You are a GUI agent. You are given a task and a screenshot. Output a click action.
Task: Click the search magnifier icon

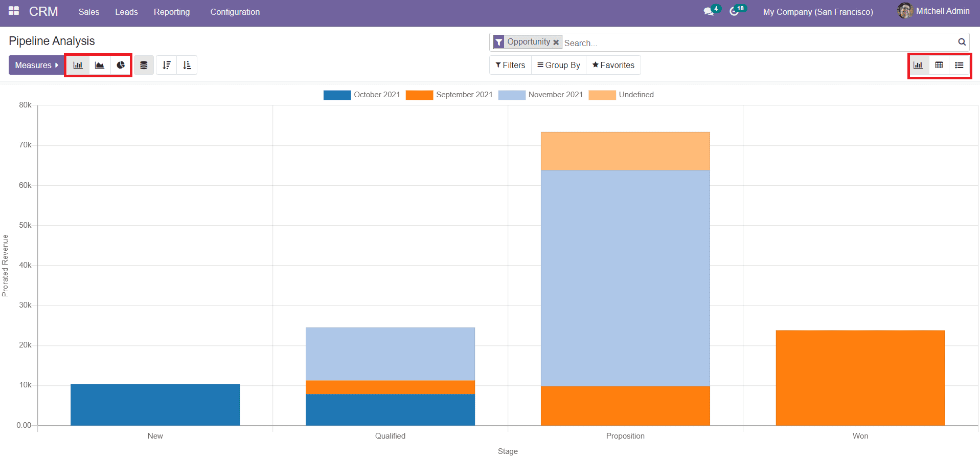[x=962, y=42]
